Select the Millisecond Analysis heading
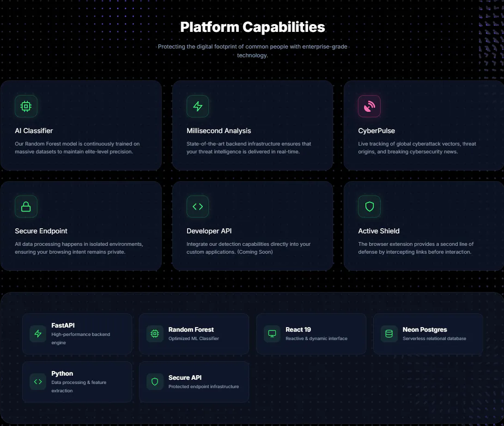This screenshot has width=504, height=426. [219, 131]
